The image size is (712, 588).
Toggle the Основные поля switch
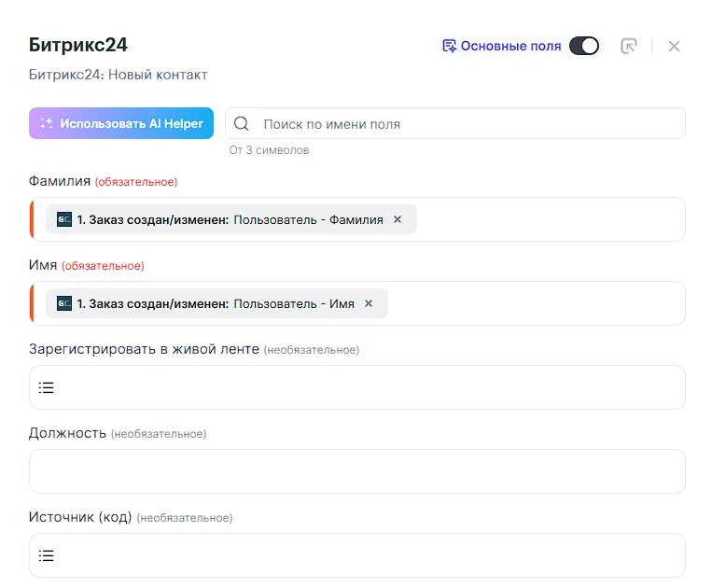tap(584, 46)
